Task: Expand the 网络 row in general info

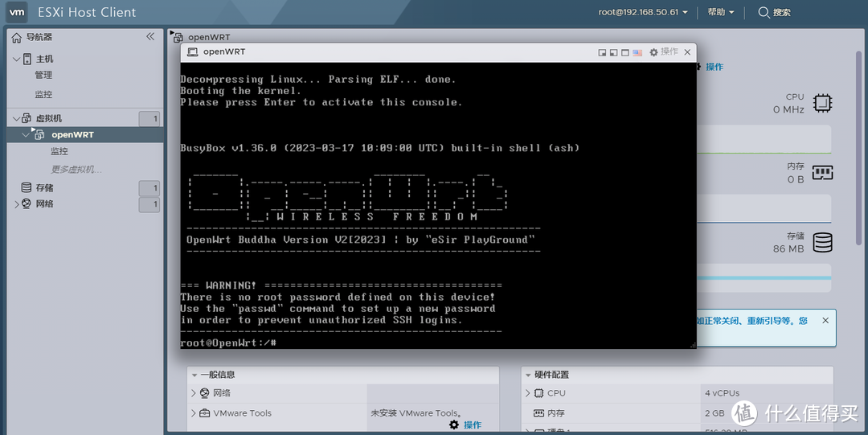Action: click(193, 393)
